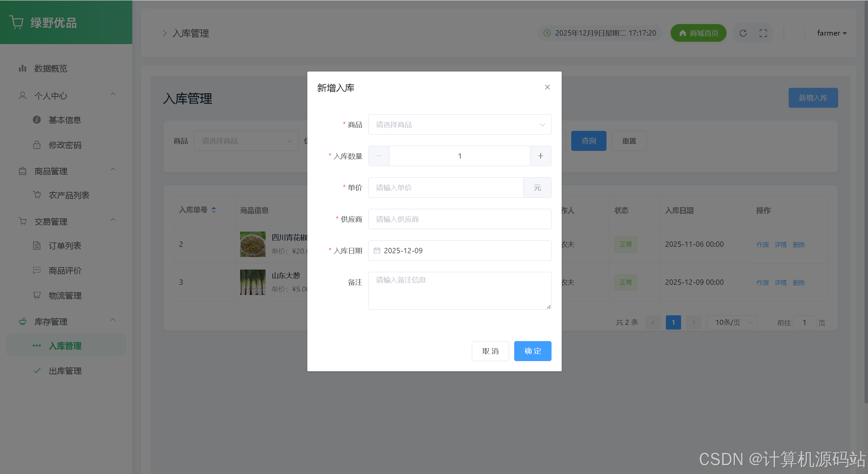Open the 商品 dropdown in dialog
This screenshot has height=474, width=868.
click(460, 125)
